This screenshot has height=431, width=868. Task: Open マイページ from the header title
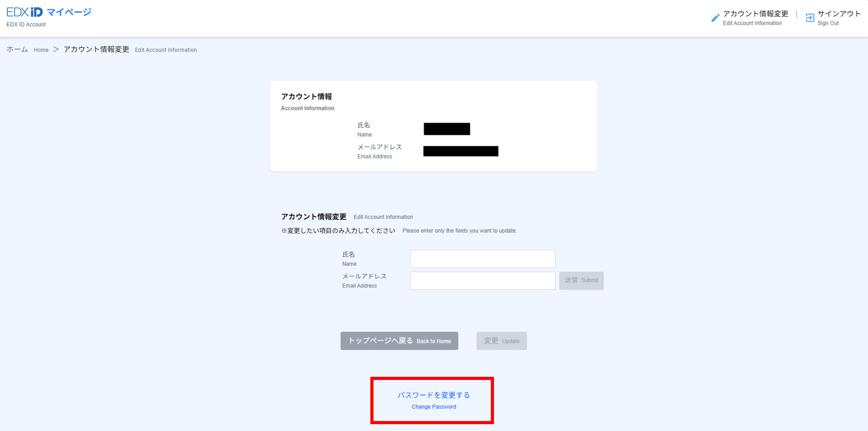(69, 12)
